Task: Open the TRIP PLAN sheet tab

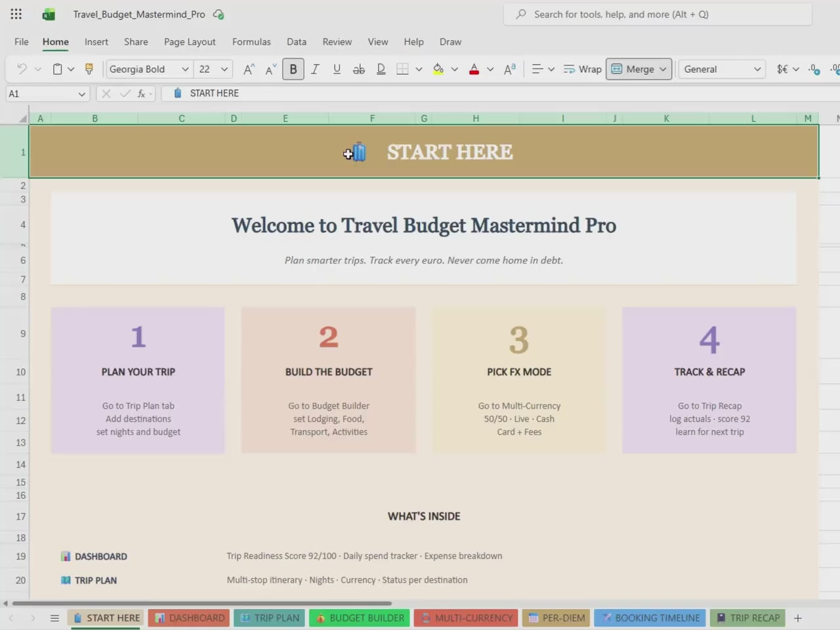Action: 270,618
